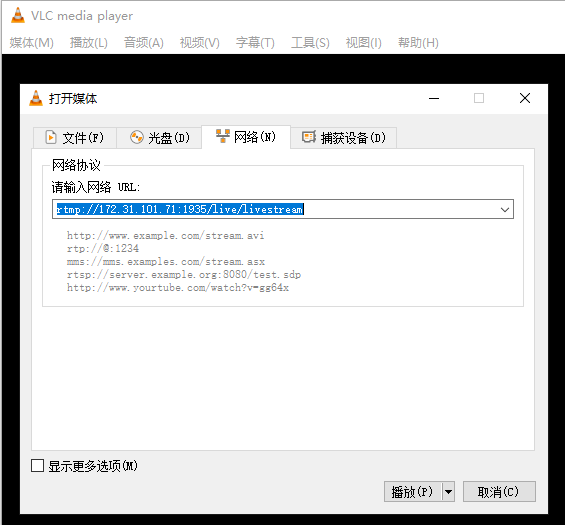Open the 字幕(T) menu
The height and width of the screenshot is (525, 565).
tap(255, 43)
